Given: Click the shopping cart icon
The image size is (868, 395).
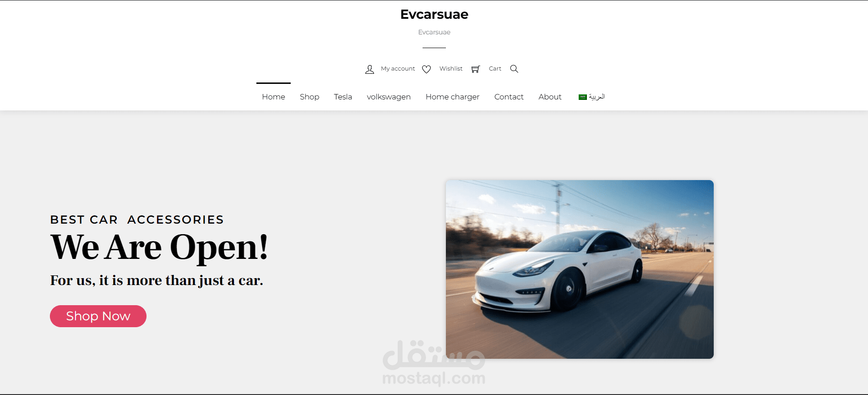Looking at the screenshot, I should tap(476, 69).
